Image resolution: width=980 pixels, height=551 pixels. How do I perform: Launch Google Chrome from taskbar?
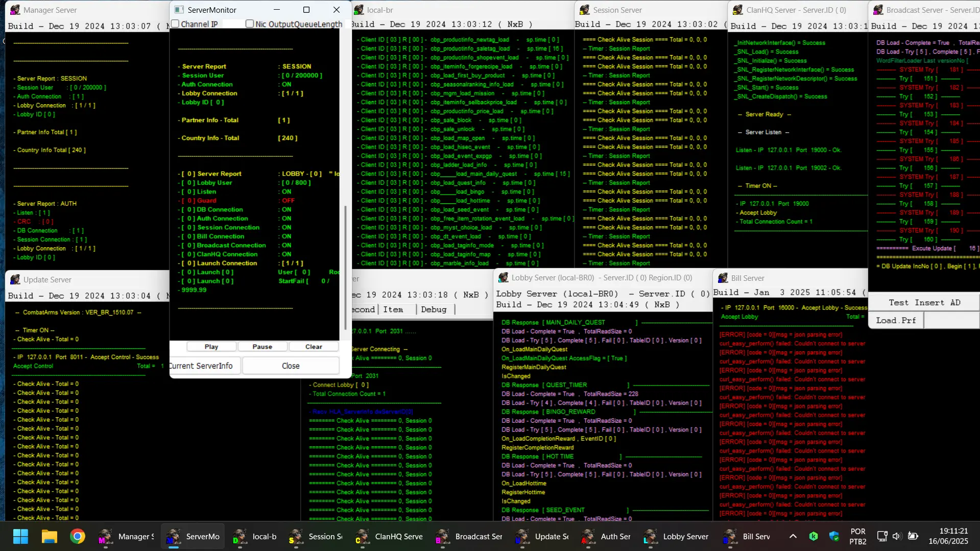(78, 536)
